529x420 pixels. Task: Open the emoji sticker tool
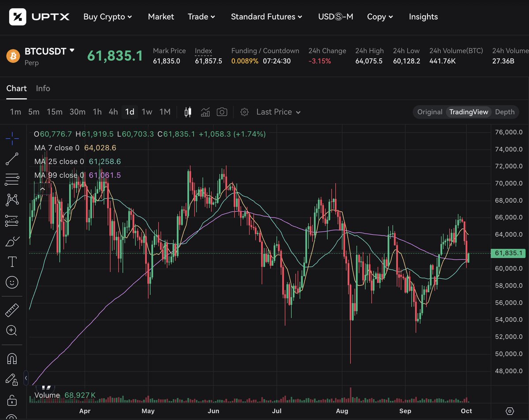(x=12, y=282)
